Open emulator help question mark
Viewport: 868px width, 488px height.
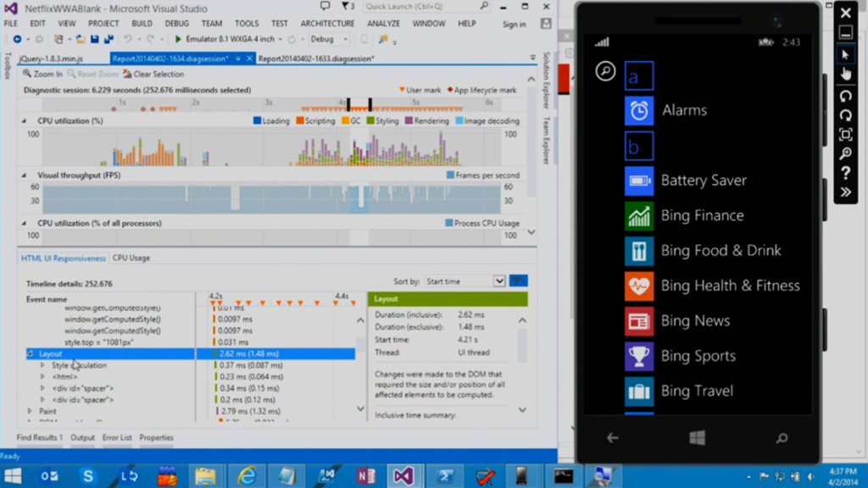(x=845, y=173)
